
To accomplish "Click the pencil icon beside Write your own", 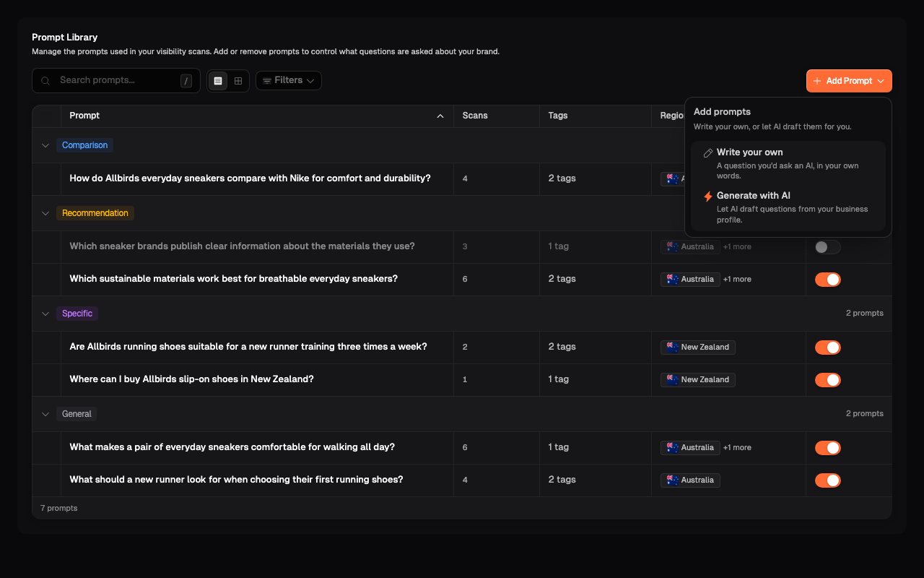I will click(x=708, y=153).
